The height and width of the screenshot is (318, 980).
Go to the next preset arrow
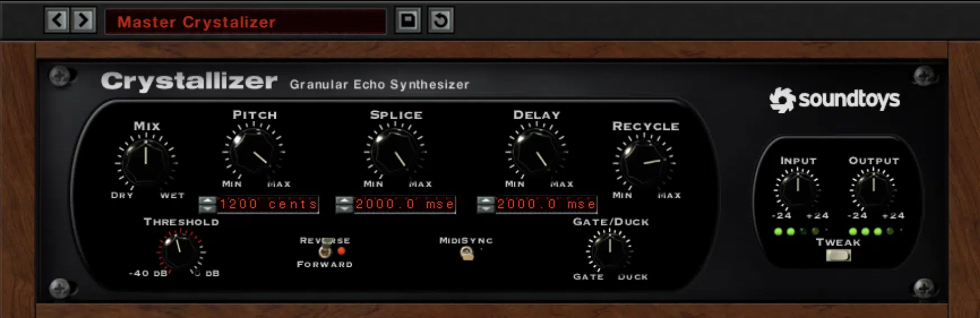83,21
